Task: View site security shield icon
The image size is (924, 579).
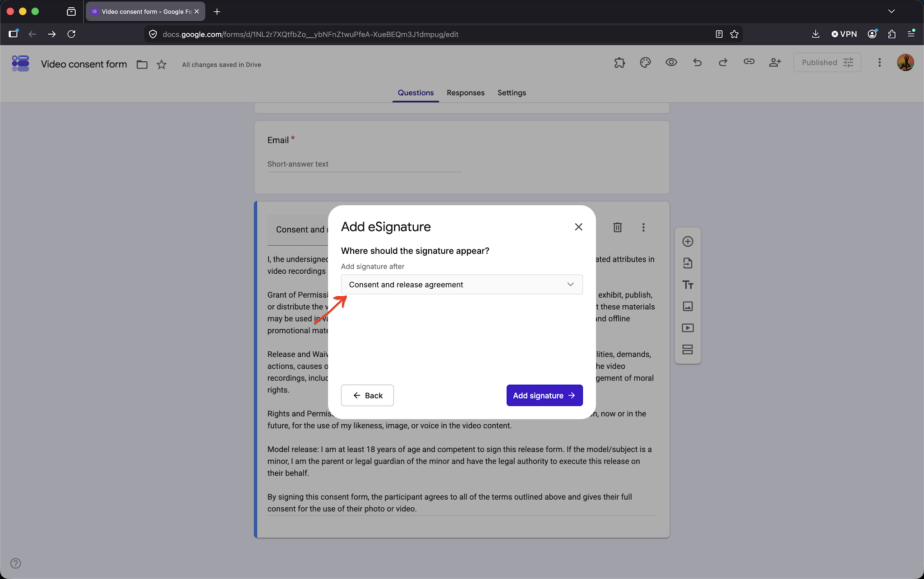Action: pos(153,34)
